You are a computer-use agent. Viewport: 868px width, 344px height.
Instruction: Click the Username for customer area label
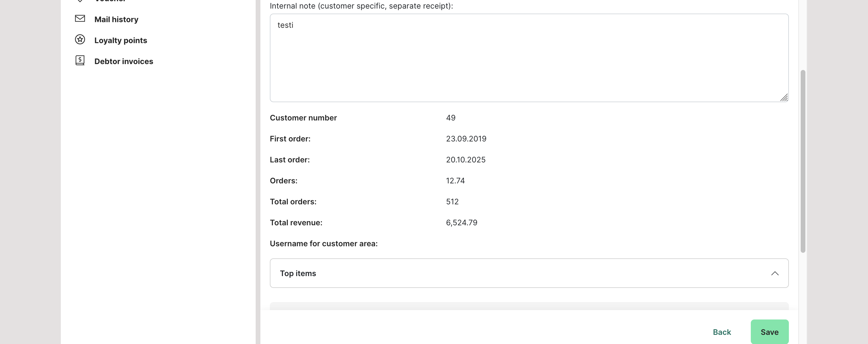click(x=324, y=244)
